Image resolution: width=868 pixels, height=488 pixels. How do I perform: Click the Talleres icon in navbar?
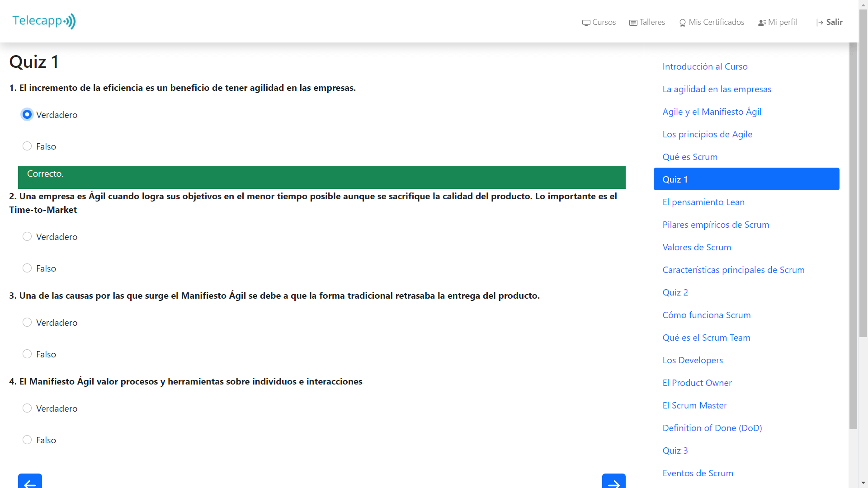633,23
